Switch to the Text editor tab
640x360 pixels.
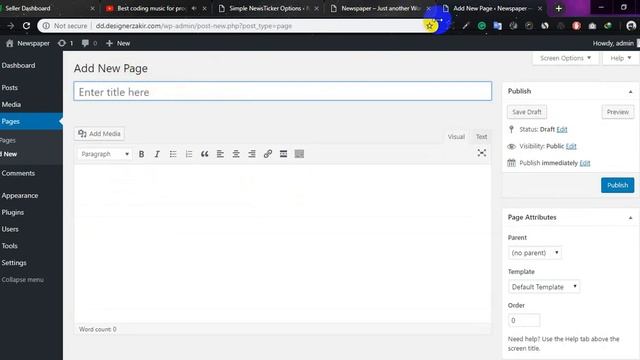pyautogui.click(x=482, y=137)
